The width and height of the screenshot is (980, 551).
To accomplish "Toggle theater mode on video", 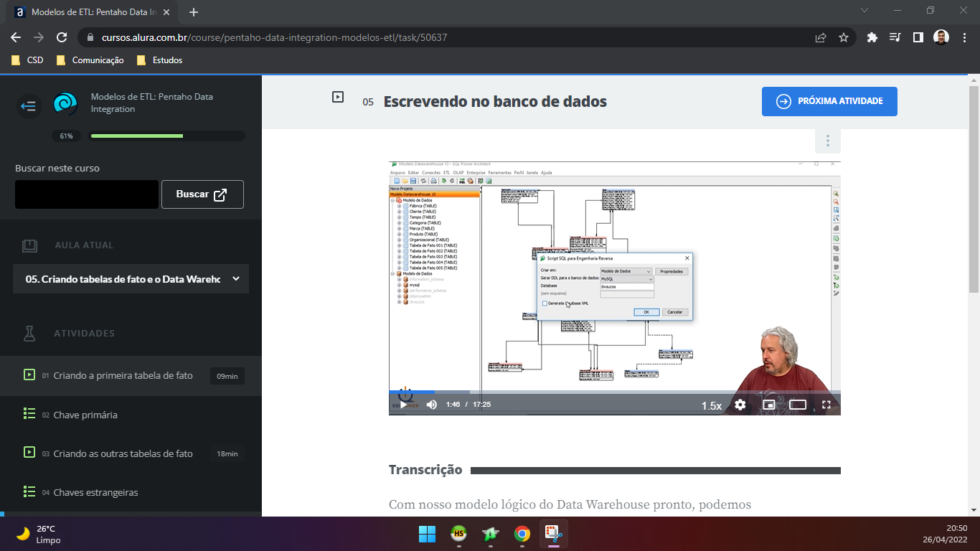I will [798, 405].
